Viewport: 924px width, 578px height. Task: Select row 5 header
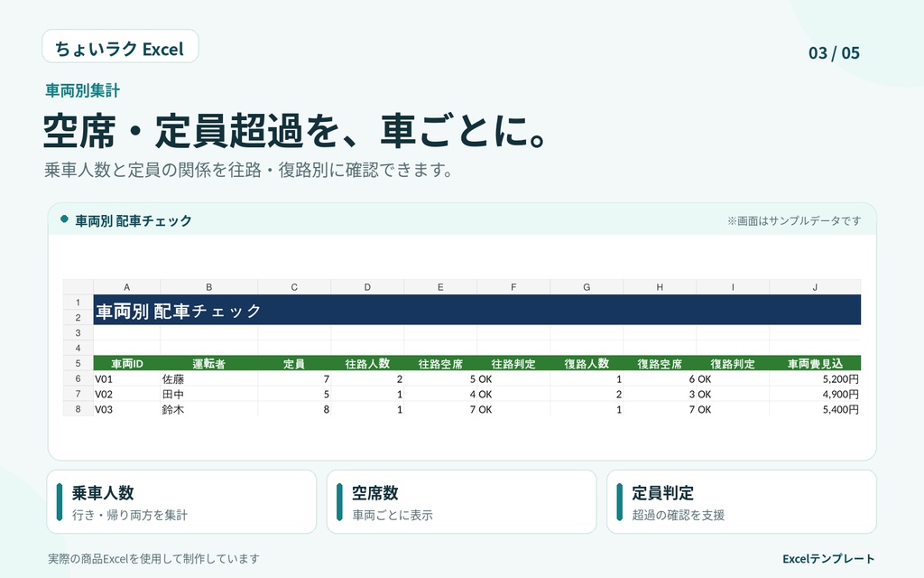click(78, 363)
